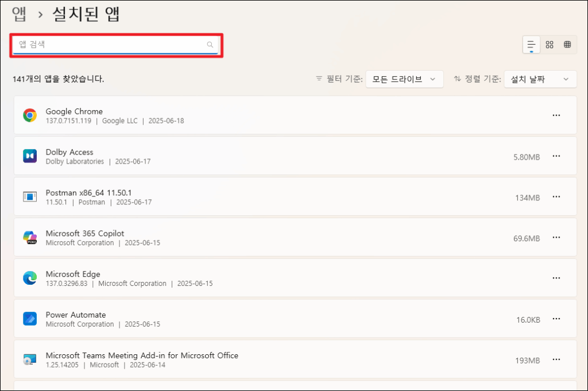Click the 134MB size value
This screenshot has height=391, width=588.
528,198
